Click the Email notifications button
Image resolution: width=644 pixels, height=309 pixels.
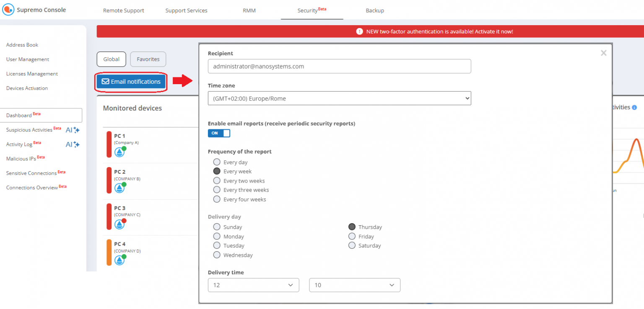pos(131,82)
